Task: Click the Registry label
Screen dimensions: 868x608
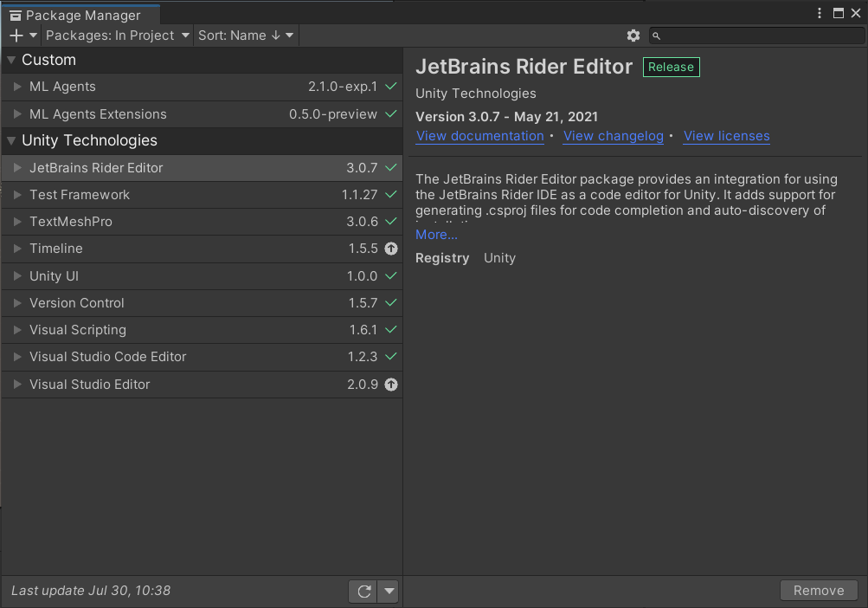Action: pos(442,258)
